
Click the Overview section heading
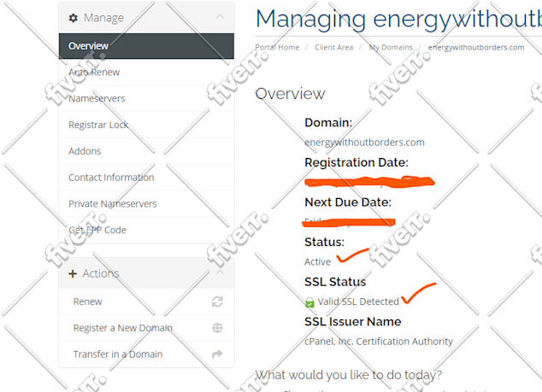pyautogui.click(x=290, y=94)
